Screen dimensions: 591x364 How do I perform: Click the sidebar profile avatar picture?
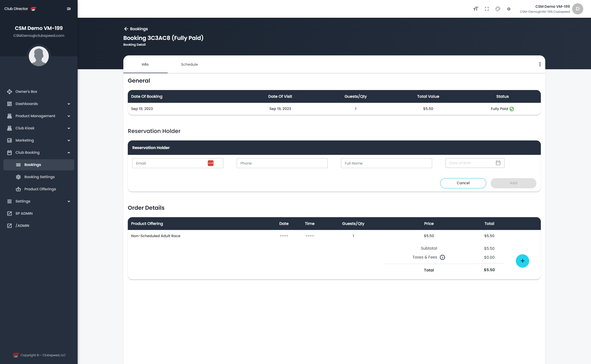[39, 56]
